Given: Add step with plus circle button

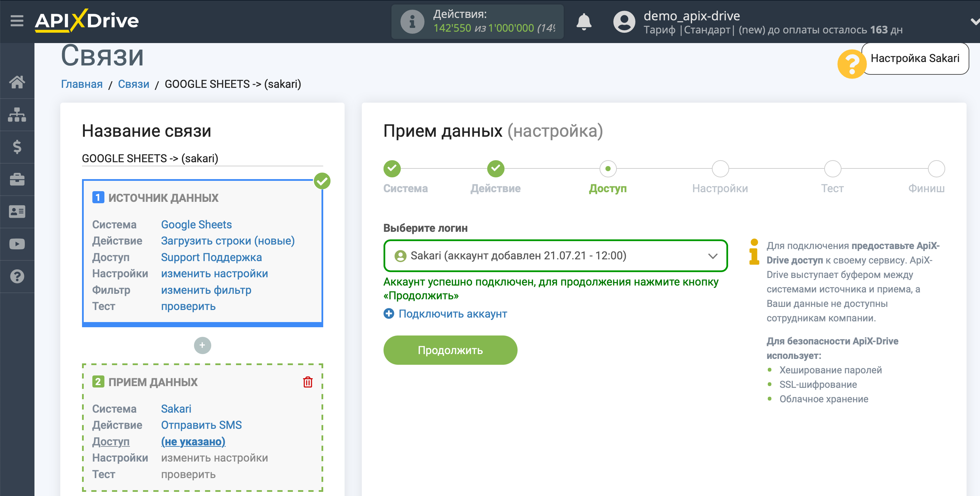Looking at the screenshot, I should pyautogui.click(x=202, y=345).
